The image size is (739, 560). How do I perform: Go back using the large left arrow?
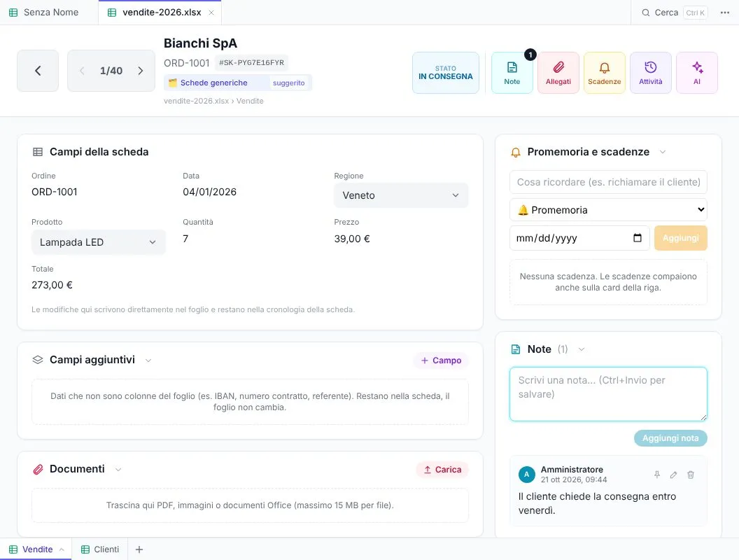click(x=38, y=71)
